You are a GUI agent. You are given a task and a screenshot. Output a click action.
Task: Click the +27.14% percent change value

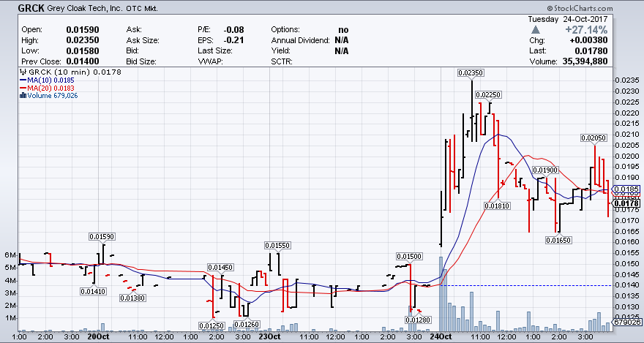[x=587, y=29]
